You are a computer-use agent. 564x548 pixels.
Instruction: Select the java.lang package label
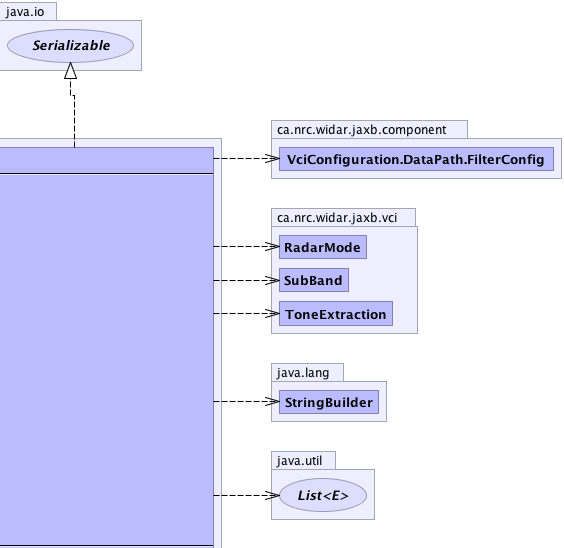tap(303, 373)
